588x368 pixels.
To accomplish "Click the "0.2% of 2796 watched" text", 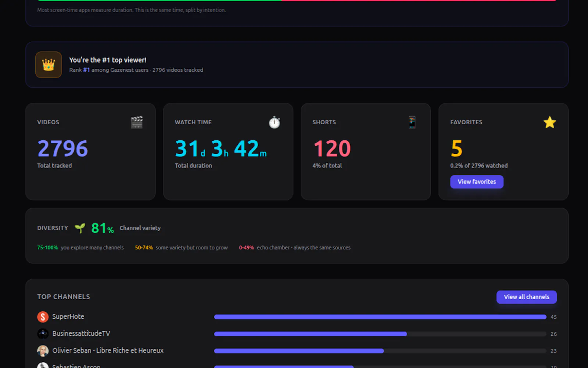I will (479, 166).
